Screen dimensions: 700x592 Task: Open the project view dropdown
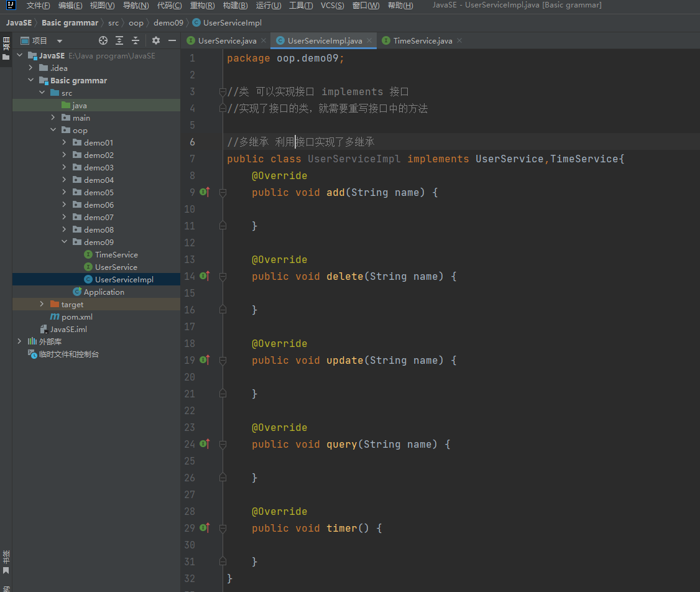(x=60, y=41)
